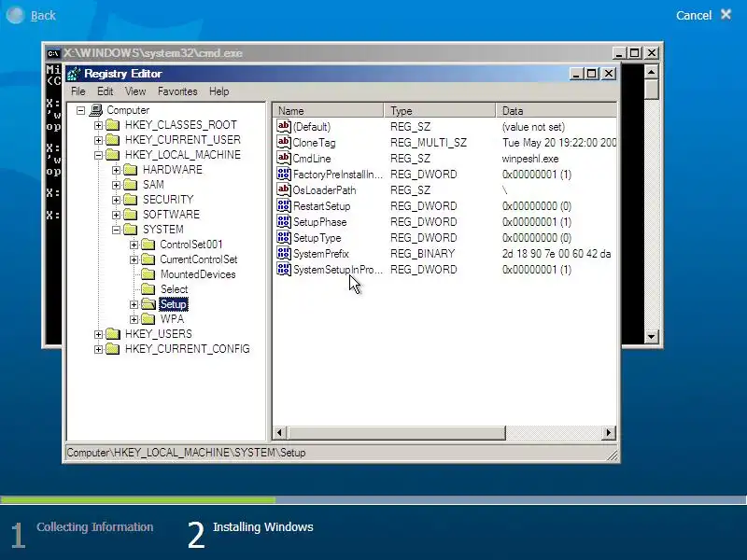747x560 pixels.
Task: Expand the HKEY_CURRENT_USER node
Action: (x=98, y=140)
